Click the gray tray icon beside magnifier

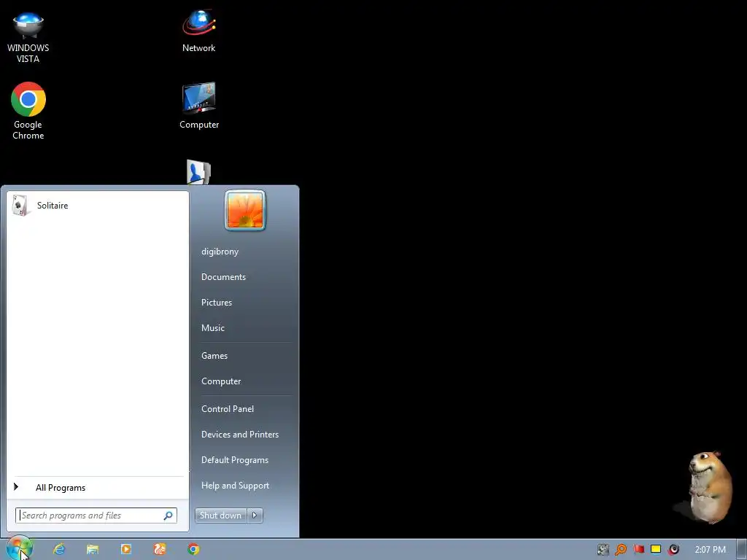tap(603, 550)
